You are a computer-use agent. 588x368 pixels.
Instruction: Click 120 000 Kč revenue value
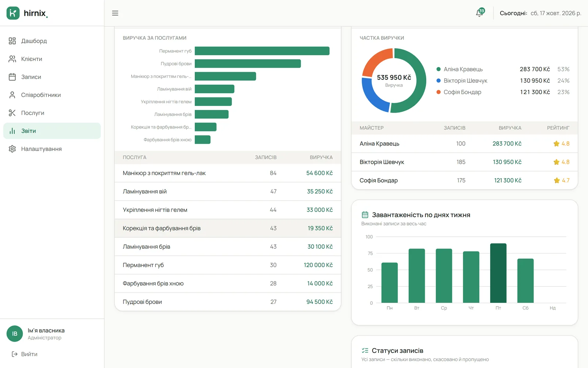318,265
